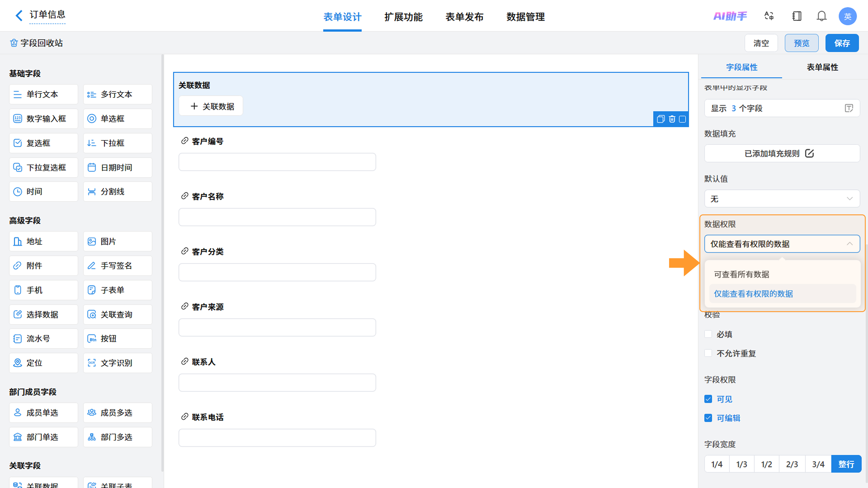Screen dimensions: 868x488
Task: Click the copy icon on 关联数据 field
Action: point(660,119)
